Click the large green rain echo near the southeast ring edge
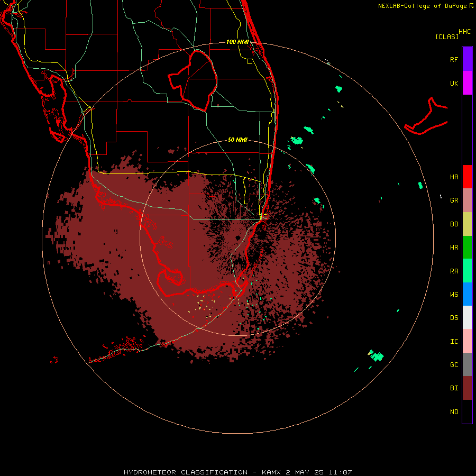The width and height of the screenshot is (476, 476). click(x=377, y=356)
